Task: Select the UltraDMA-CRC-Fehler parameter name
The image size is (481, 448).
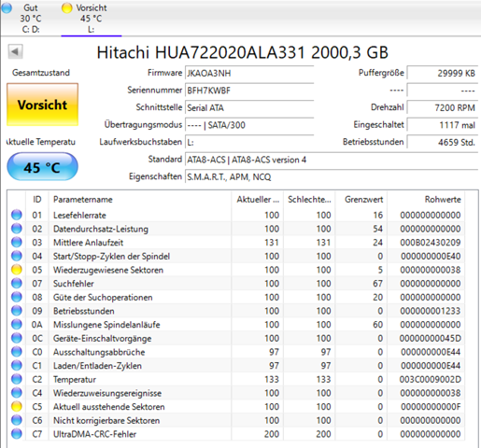Action: coord(94,434)
